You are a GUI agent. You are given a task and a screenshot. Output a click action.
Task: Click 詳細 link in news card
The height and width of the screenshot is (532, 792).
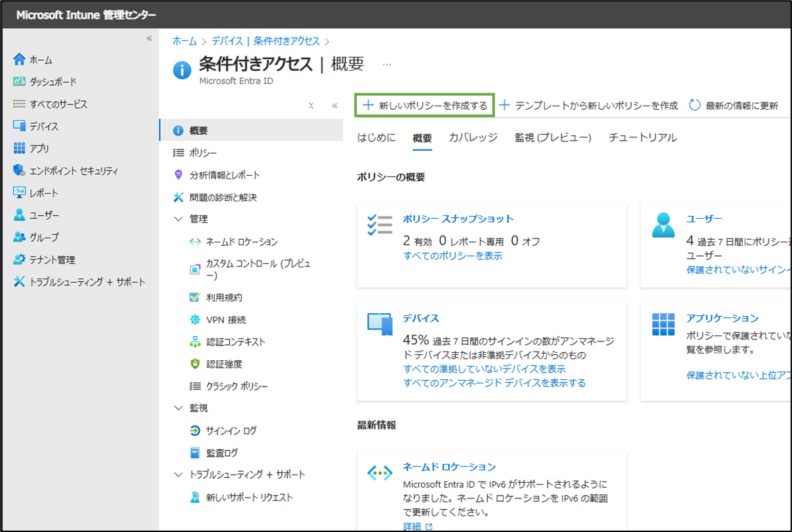pos(418,527)
